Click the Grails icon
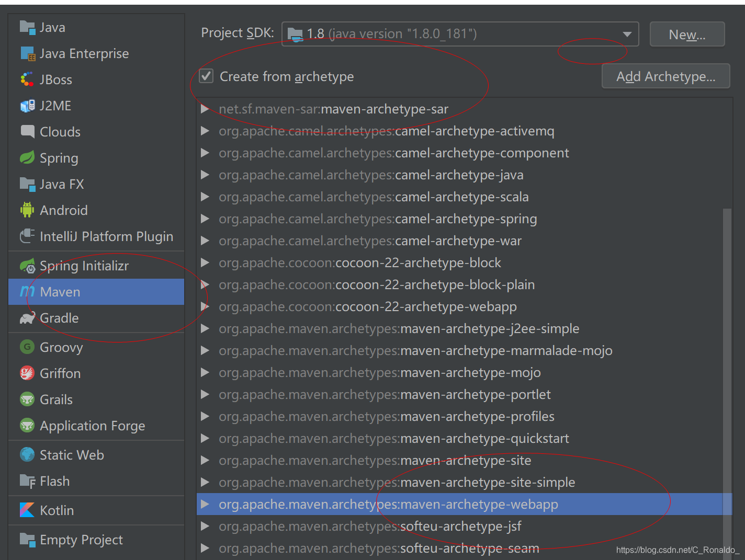 pyautogui.click(x=27, y=399)
